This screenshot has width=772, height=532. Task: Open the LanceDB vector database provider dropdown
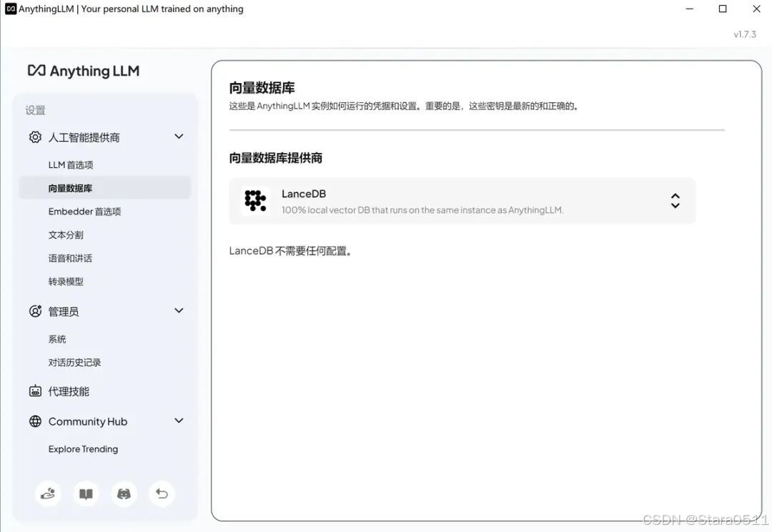coord(462,201)
